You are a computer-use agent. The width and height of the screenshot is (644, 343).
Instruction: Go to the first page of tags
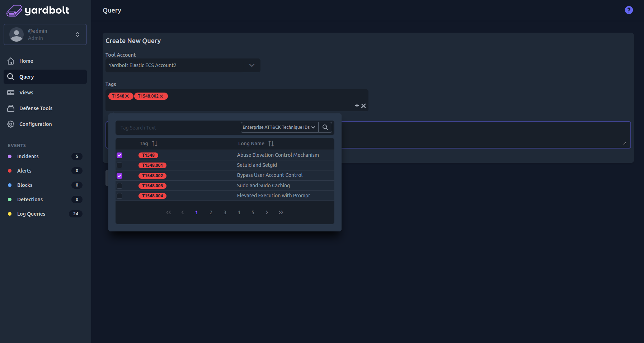[169, 212]
